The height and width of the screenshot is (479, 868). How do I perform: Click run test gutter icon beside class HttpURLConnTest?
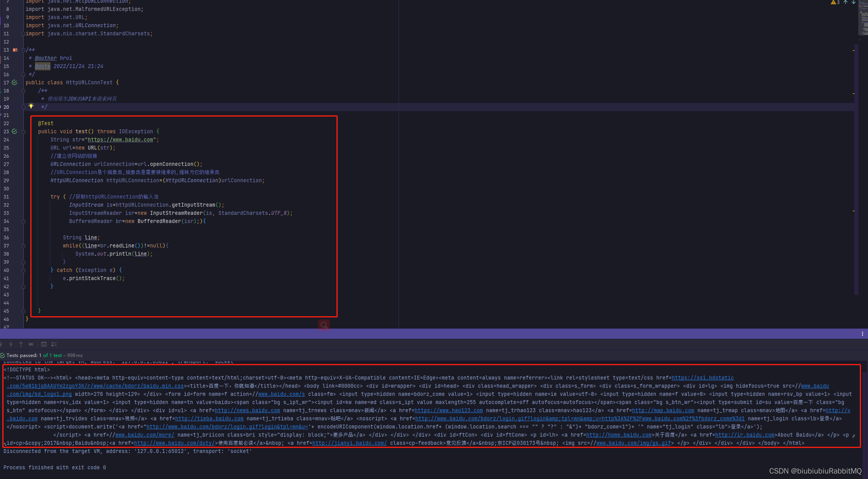coord(14,82)
